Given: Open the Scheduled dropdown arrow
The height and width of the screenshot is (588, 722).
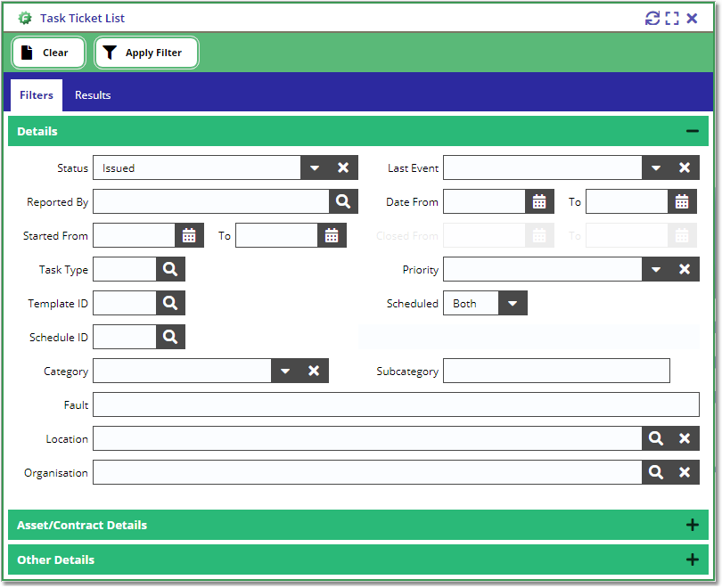Looking at the screenshot, I should [513, 303].
